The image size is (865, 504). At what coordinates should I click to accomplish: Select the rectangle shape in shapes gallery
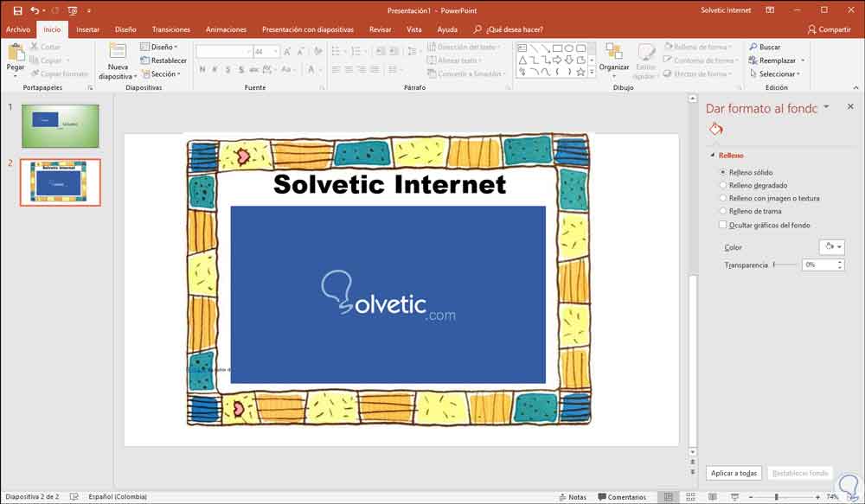pos(557,48)
